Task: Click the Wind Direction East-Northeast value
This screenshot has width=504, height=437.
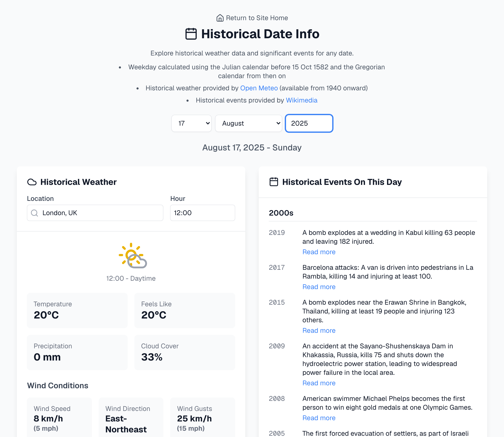Action: click(126, 424)
